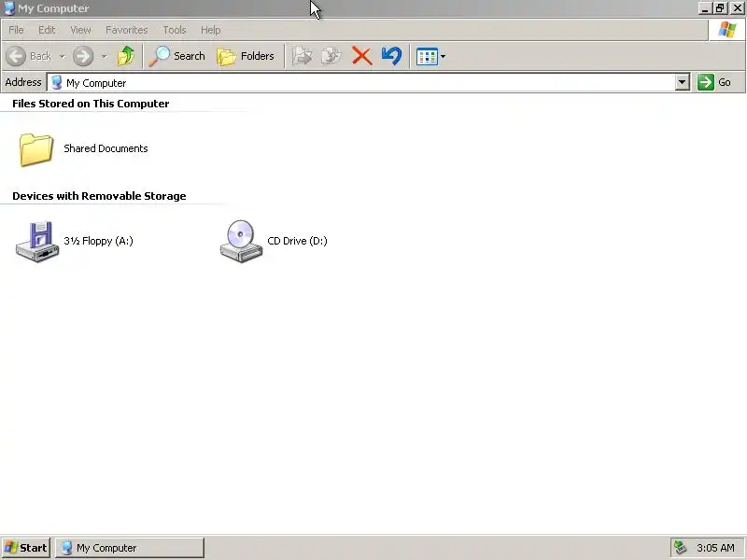Click inside the Address bar field
Screen dimensions: 747x560
click(x=362, y=83)
